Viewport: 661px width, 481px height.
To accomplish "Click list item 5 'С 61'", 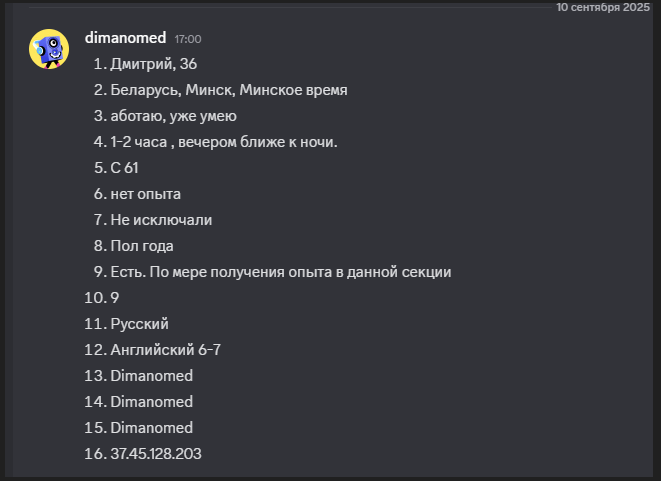I will tap(124, 168).
